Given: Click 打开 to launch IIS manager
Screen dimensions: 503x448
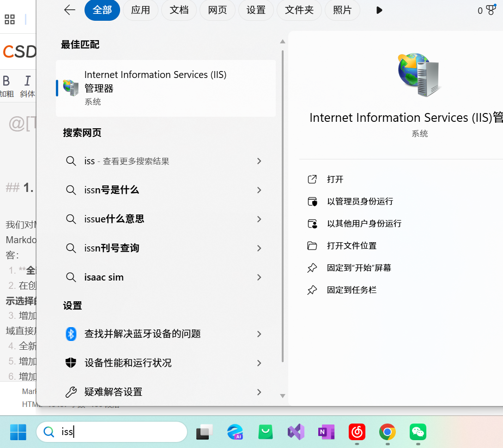Looking at the screenshot, I should pyautogui.click(x=335, y=179).
